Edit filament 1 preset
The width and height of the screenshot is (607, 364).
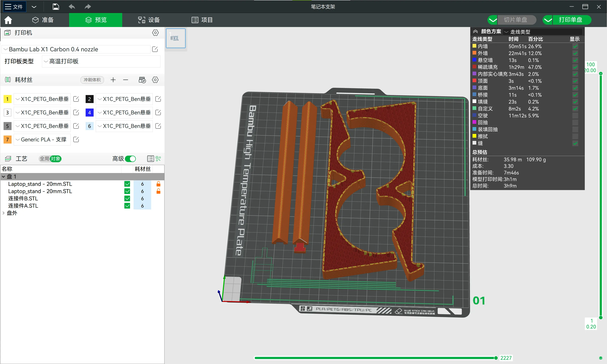76,99
